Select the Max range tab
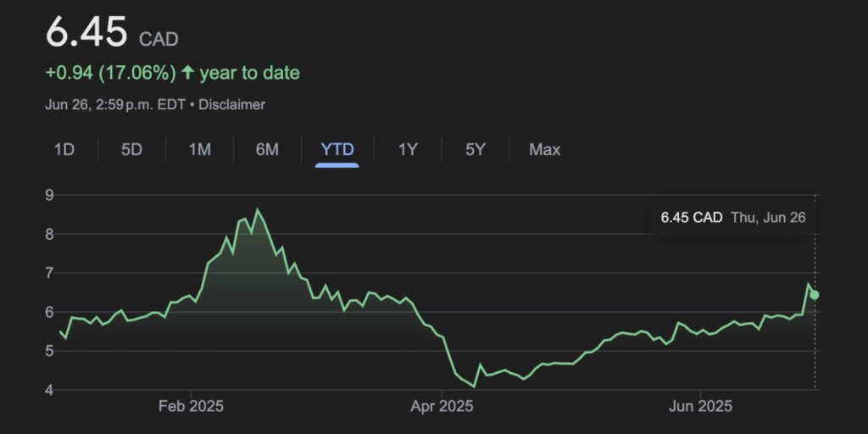This screenshot has width=868, height=434. point(544,150)
